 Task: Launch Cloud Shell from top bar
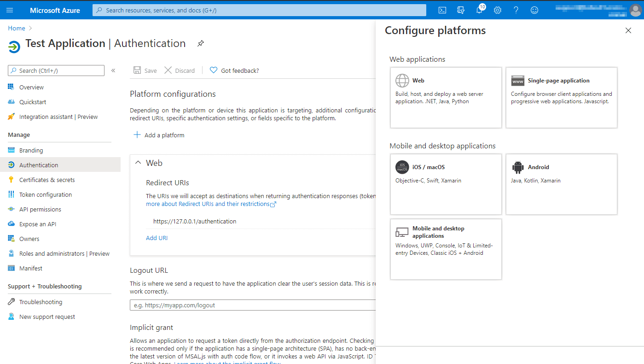pos(442,10)
